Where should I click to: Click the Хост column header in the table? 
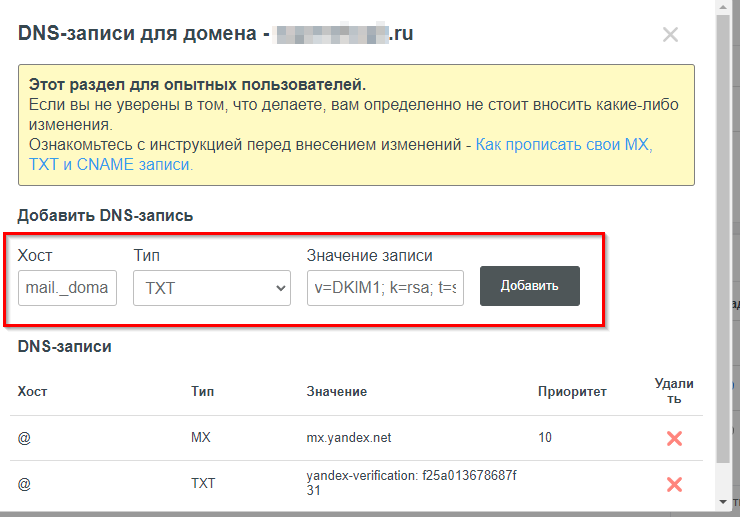32,392
